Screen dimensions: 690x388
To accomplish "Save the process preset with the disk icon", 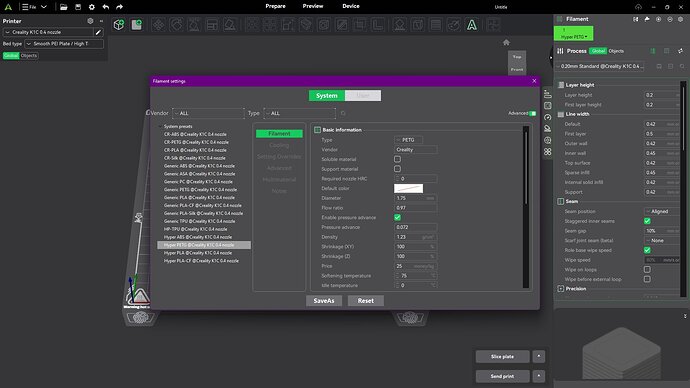I will click(659, 66).
